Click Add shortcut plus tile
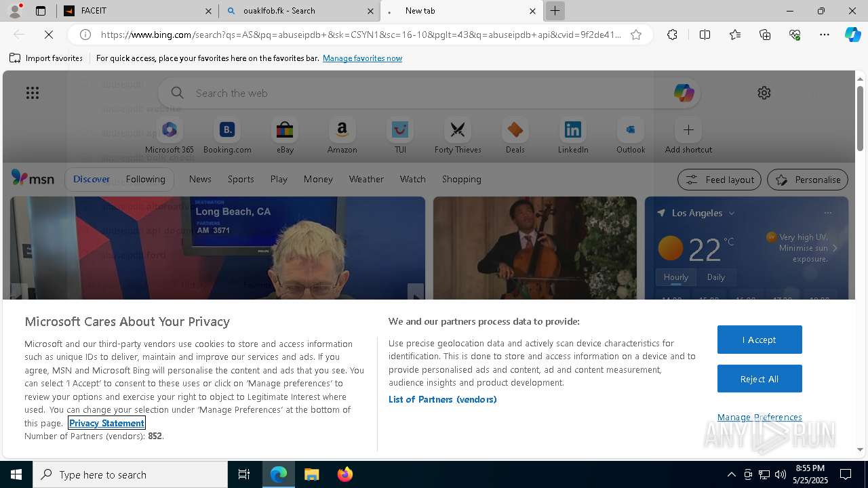868x488 pixels. point(688,136)
